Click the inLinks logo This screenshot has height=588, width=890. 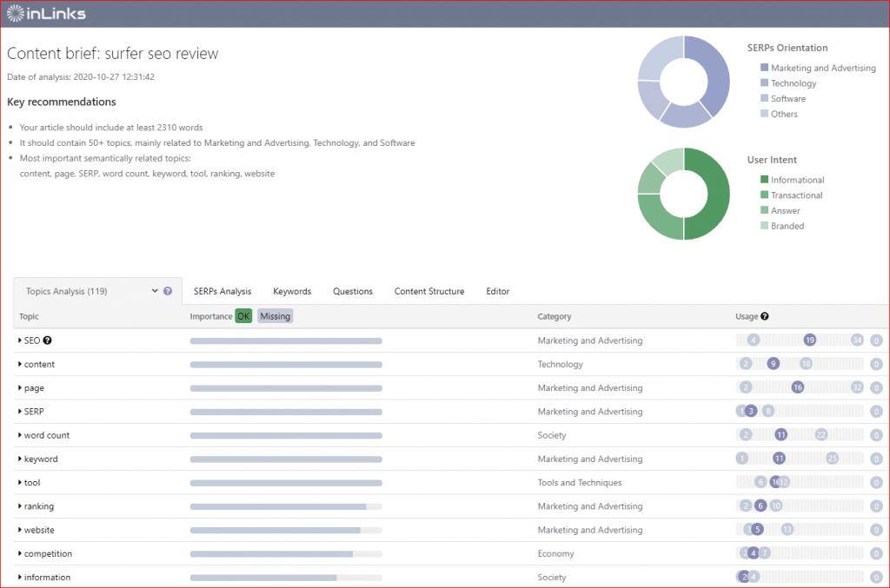pos(47,14)
